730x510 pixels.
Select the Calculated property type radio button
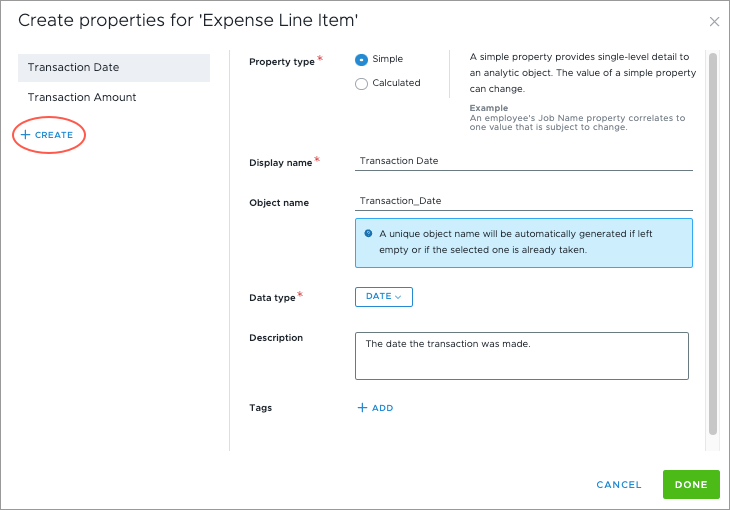tap(361, 84)
